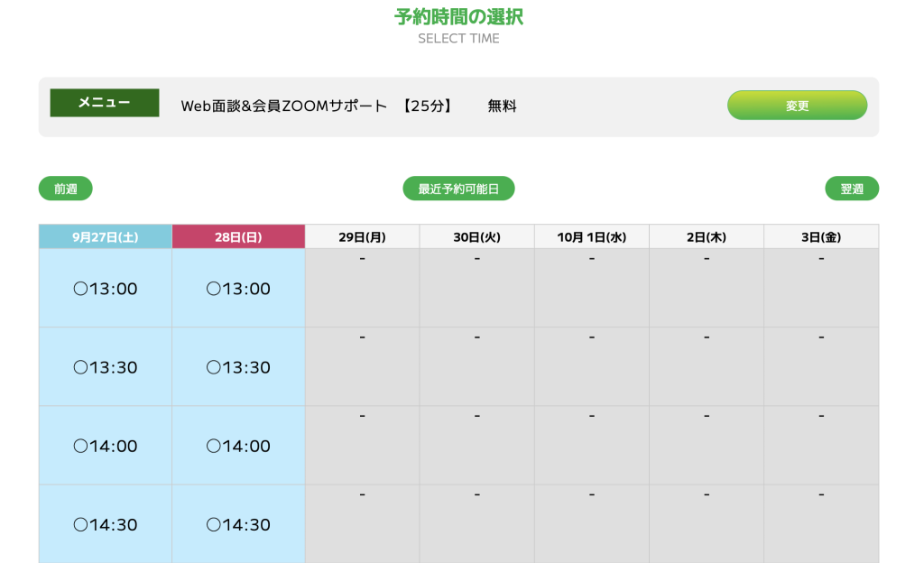Select the 13:00 slot on Sunday the 28th

237,289
